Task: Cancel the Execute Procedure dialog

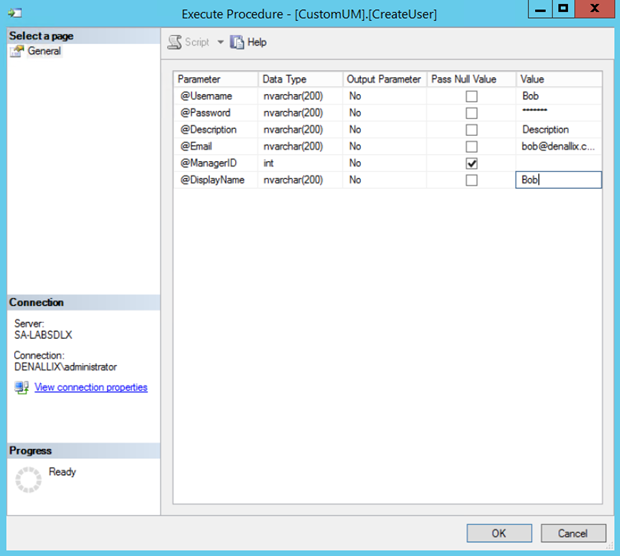Action: 573,533
